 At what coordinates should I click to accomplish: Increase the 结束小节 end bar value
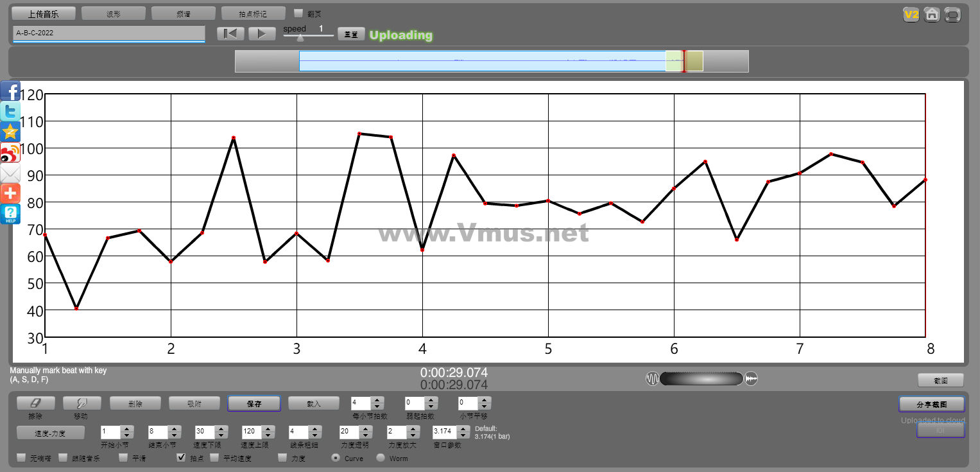[x=174, y=428]
